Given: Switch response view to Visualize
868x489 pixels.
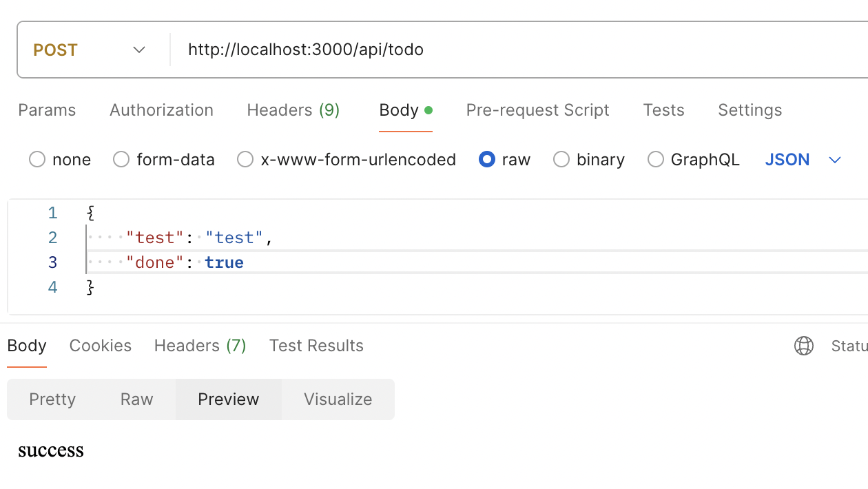Looking at the screenshot, I should pos(338,399).
